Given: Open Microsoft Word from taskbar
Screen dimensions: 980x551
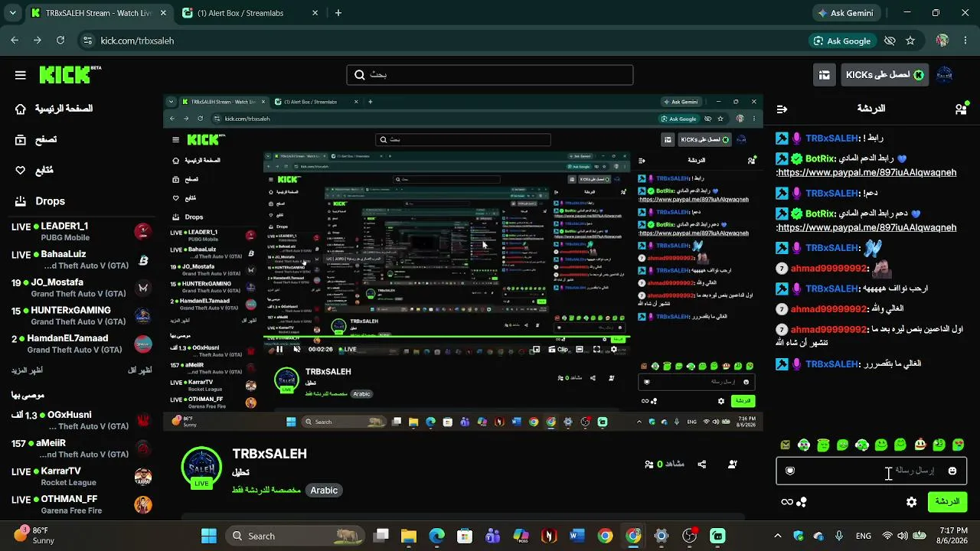Looking at the screenshot, I should point(577,536).
